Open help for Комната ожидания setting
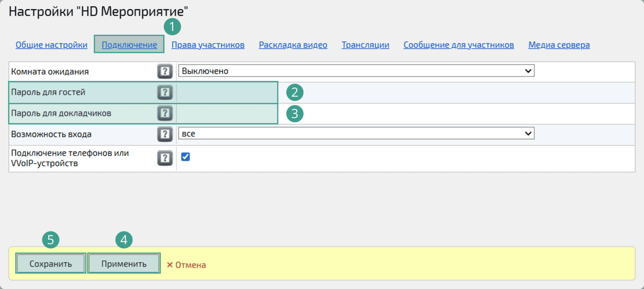The height and width of the screenshot is (289, 644). point(165,70)
